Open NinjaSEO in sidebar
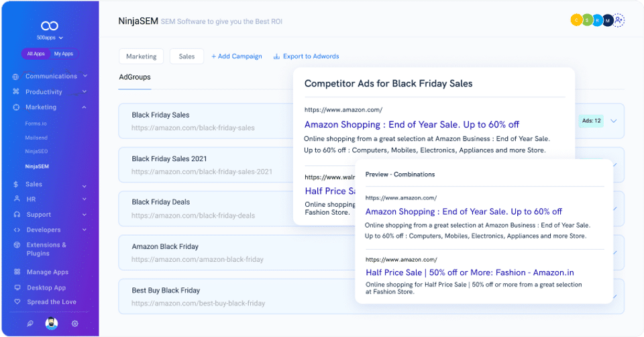644x337 pixels. tap(36, 151)
